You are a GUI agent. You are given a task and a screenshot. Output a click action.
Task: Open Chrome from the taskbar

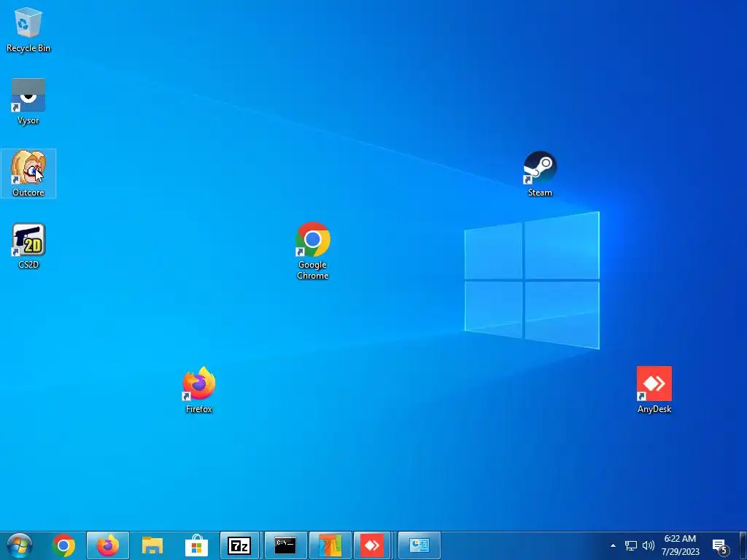[x=63, y=545]
